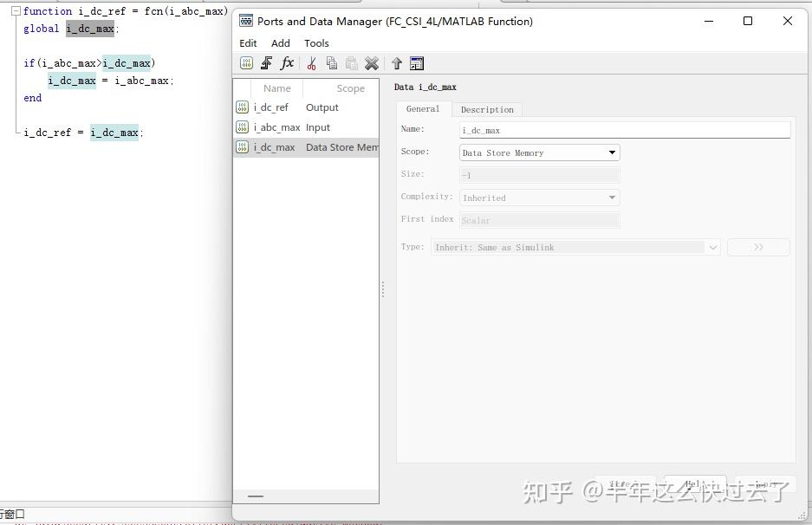The image size is (812, 525).
Task: Click the data icon beside i_dc_ref
Action: tap(242, 107)
